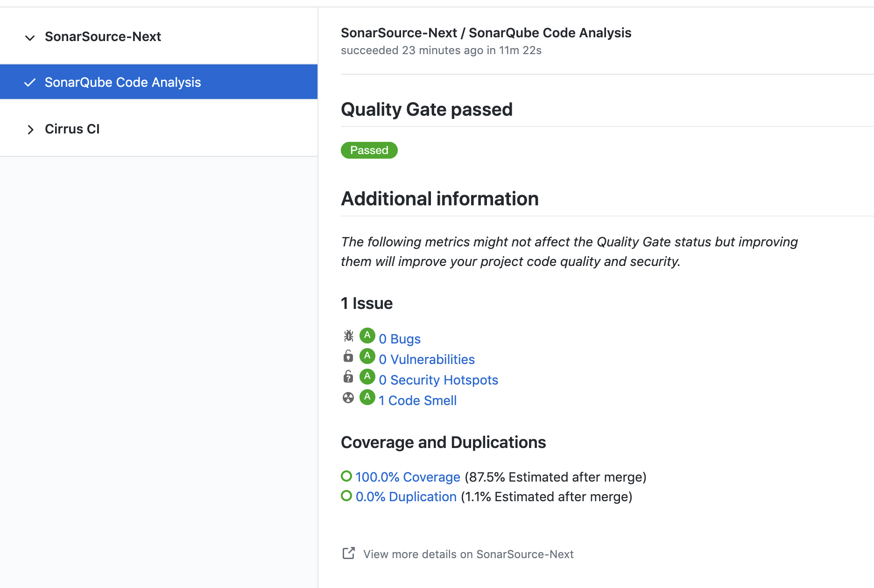874x588 pixels.
Task: Click the A rating badge for Bugs
Action: pos(367,336)
